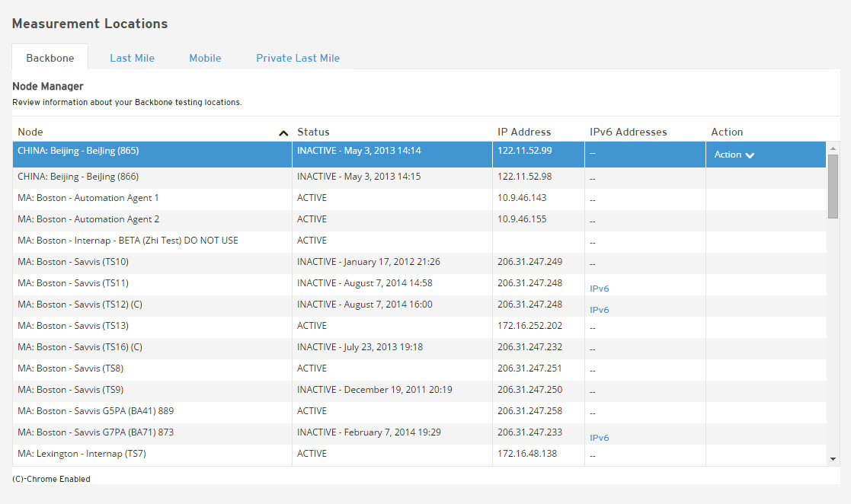Image resolution: width=851 pixels, height=504 pixels.
Task: Open the Action dropdown for Beijing (865)
Action: [734, 155]
